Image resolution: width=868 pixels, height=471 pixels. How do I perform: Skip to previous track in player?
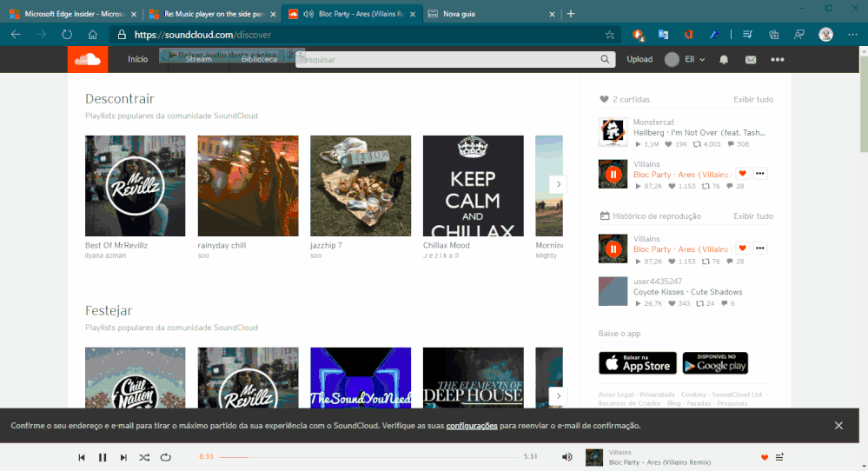click(82, 457)
